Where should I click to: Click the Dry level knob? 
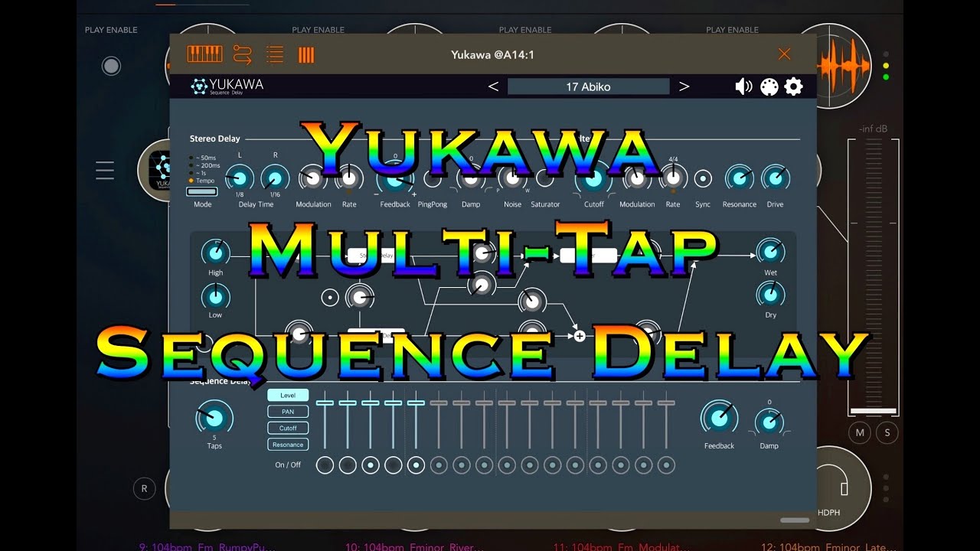tap(770, 295)
